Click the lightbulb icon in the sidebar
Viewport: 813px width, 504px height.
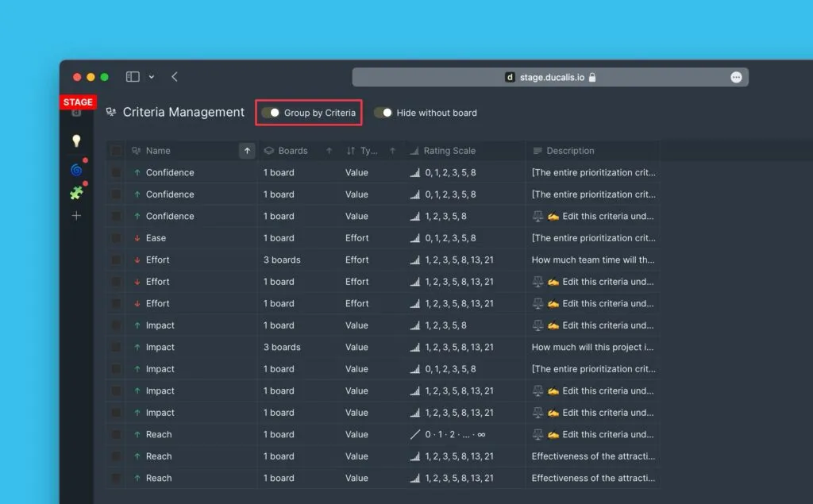[76, 141]
